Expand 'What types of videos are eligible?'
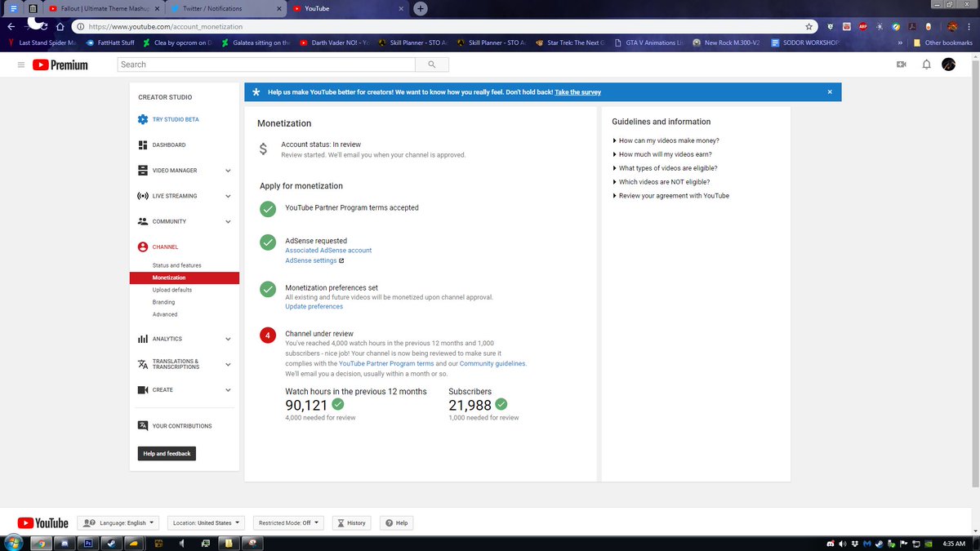Image resolution: width=980 pixels, height=551 pixels. (x=665, y=168)
